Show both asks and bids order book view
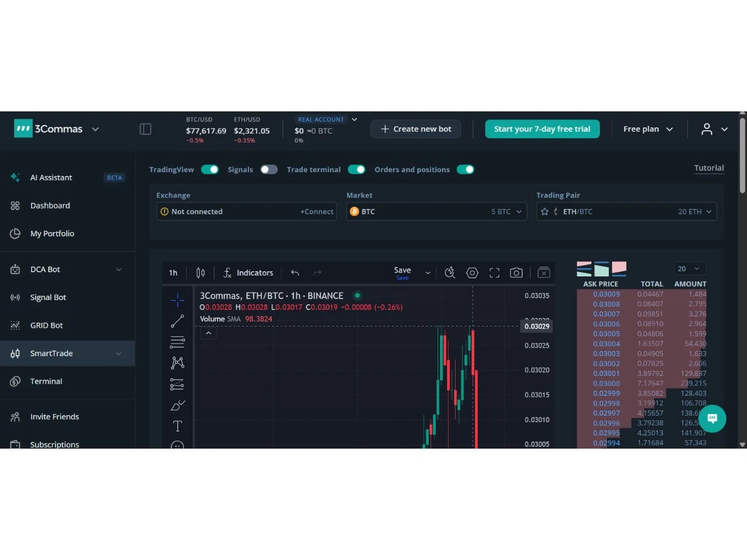The image size is (747, 560). coord(584,269)
